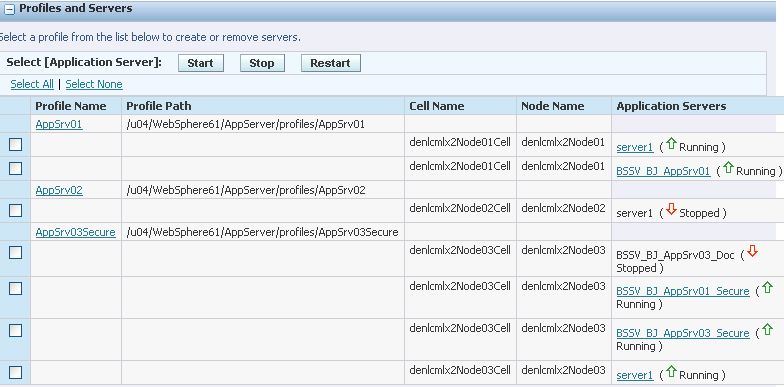Open the AppSrv03Secure profile link
This screenshot has width=784, height=387.
coord(76,232)
